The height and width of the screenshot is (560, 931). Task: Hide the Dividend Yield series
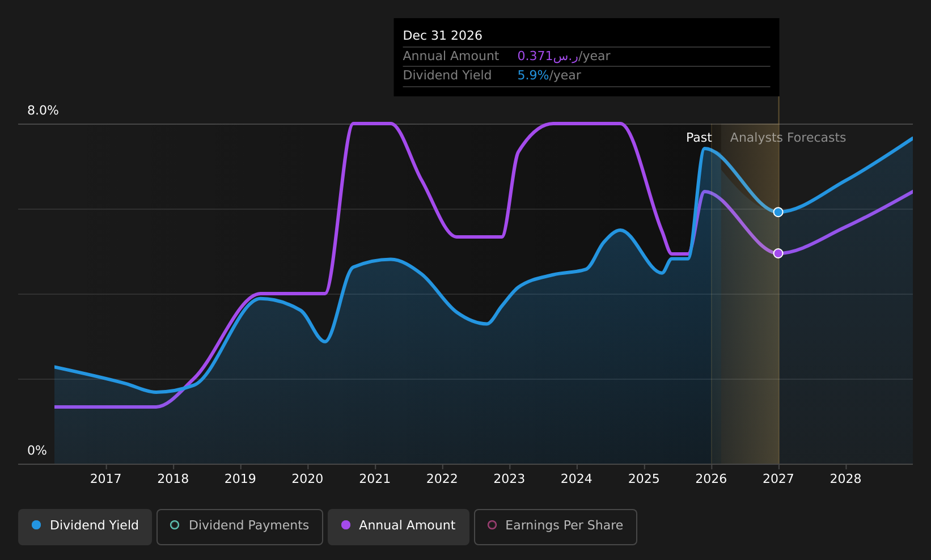click(84, 526)
